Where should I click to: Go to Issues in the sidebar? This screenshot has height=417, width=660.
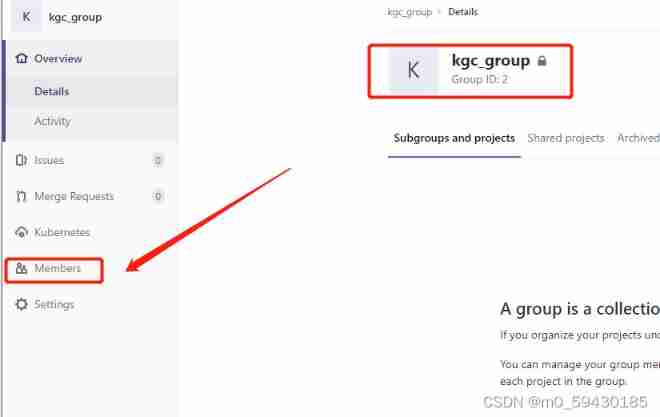[49, 160]
